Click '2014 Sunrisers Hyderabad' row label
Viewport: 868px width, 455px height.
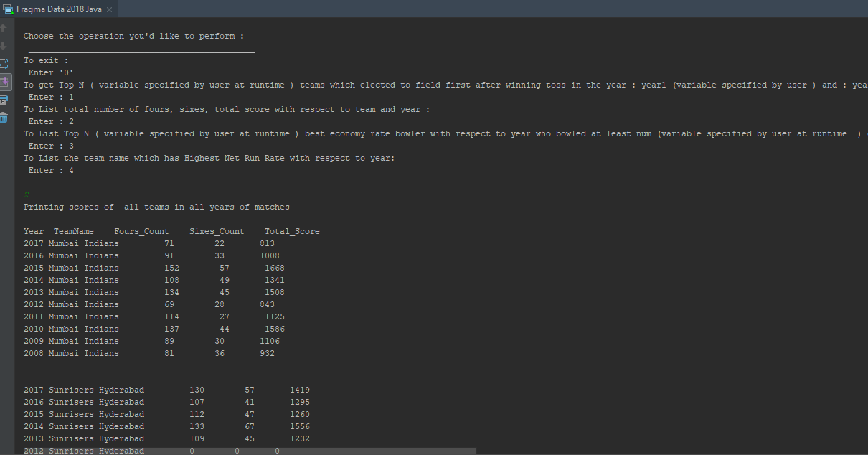pos(84,426)
